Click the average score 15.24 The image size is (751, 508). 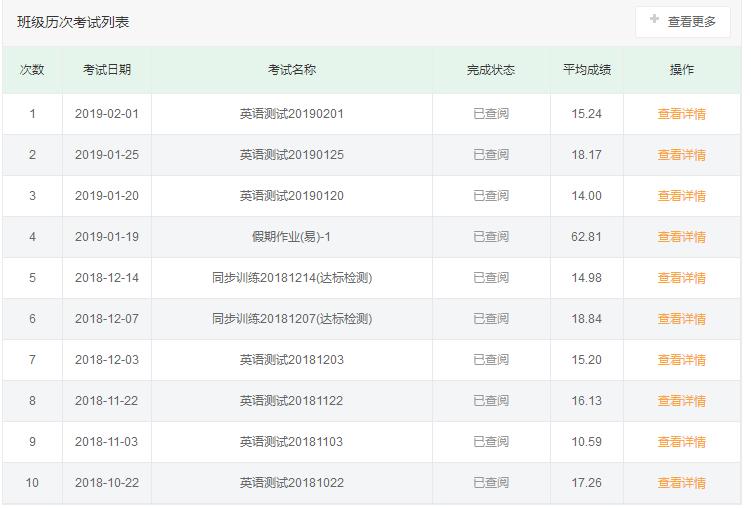(587, 114)
